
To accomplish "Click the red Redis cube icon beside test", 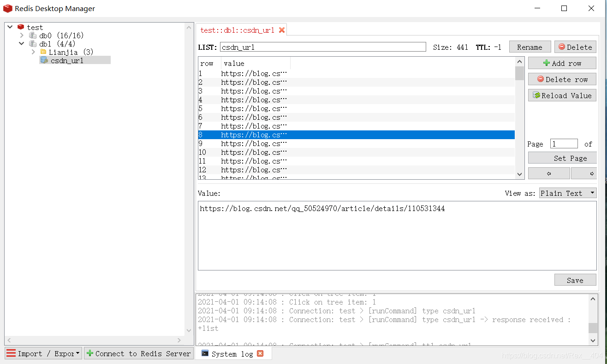I will pyautogui.click(x=20, y=27).
